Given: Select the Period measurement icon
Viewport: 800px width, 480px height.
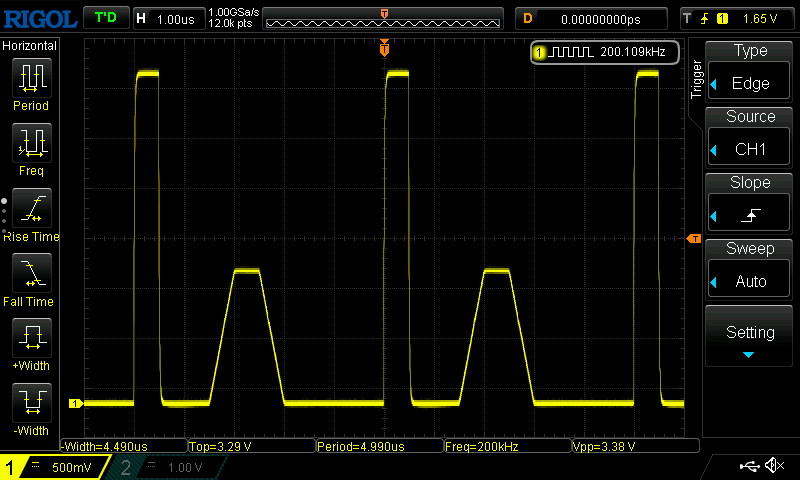Looking at the screenshot, I should (x=32, y=78).
